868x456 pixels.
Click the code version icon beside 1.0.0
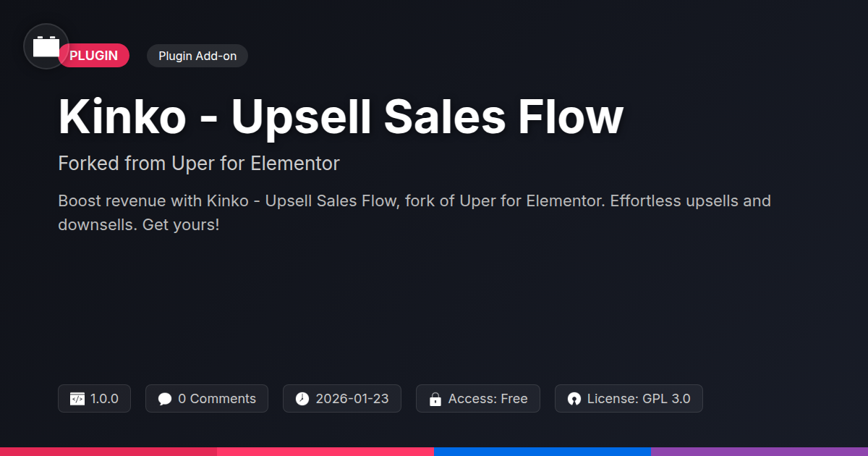77,399
